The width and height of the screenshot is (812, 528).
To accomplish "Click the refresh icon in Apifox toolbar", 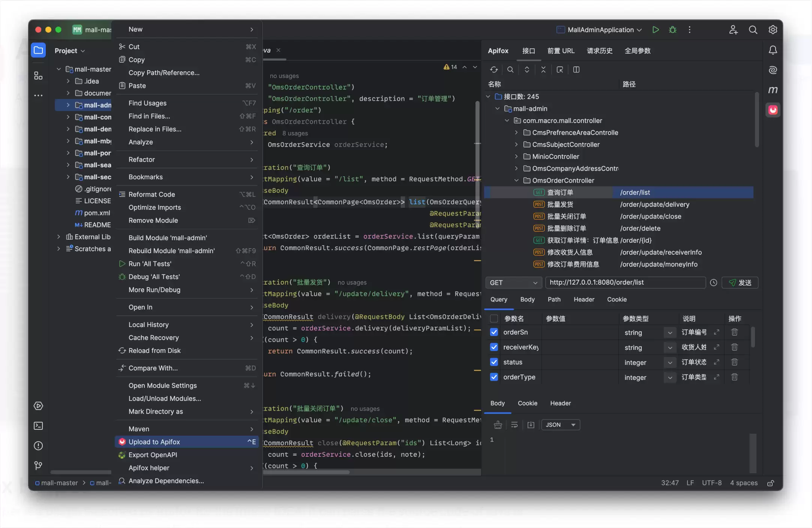I will [494, 70].
